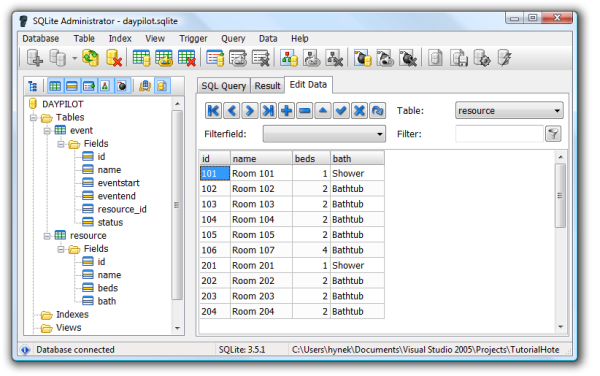600x376 pixels.
Task: Click the edit record up-arrow button
Action: [323, 111]
